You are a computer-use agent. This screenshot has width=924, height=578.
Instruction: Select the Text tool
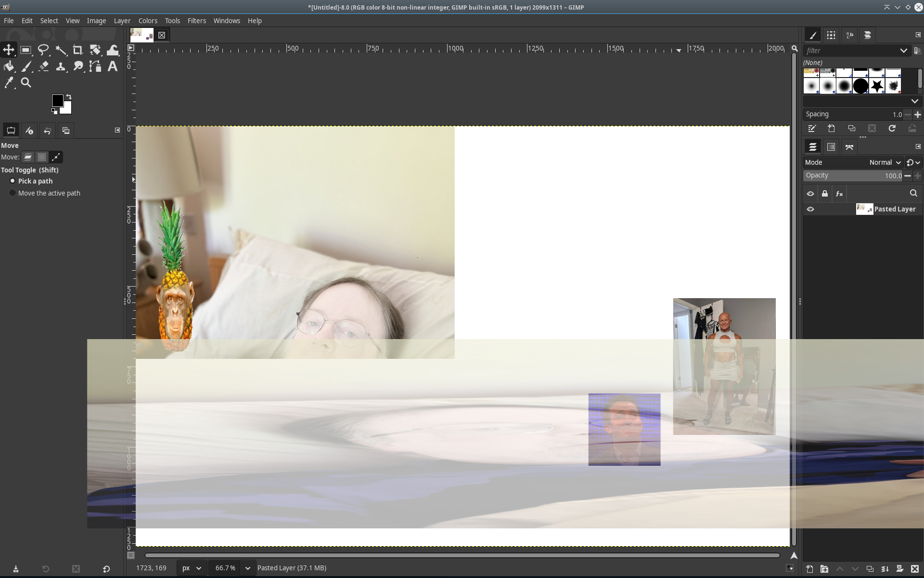[x=112, y=66]
